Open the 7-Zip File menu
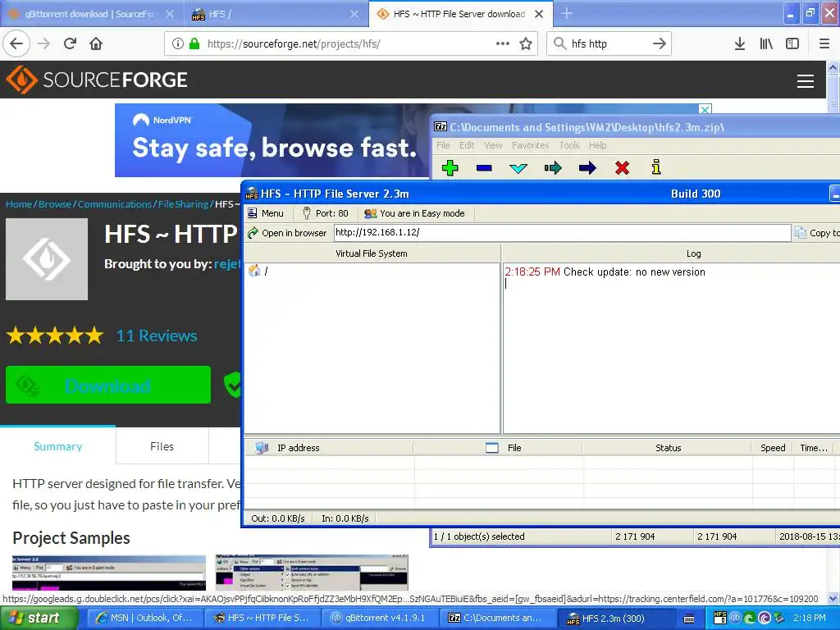Viewport: 840px width, 630px height. [443, 145]
